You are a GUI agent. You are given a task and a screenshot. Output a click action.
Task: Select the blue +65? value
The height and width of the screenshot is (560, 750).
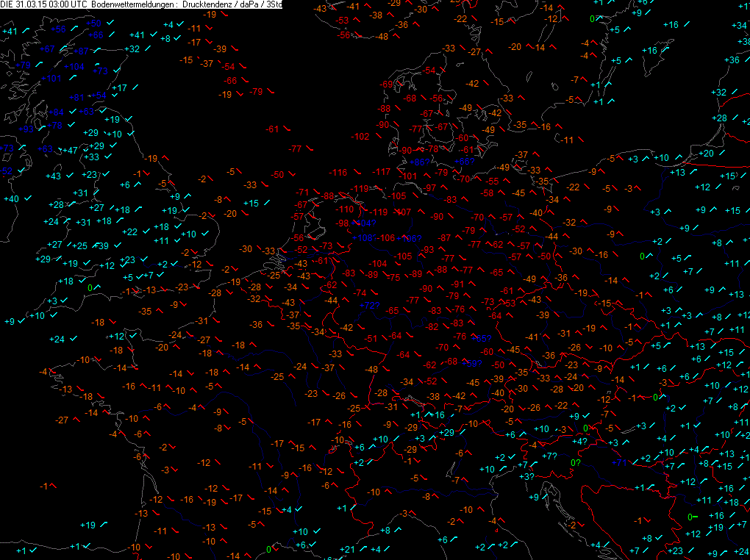click(x=481, y=339)
